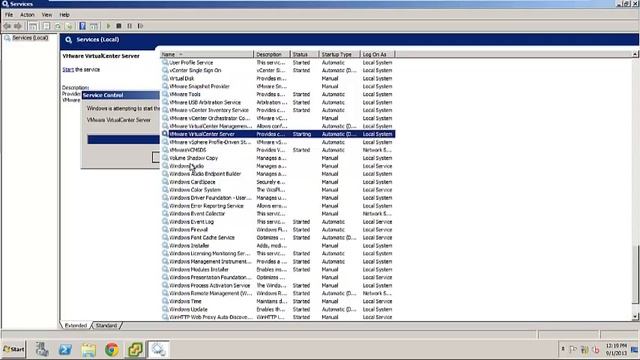Stop the service with the stop icon

119,26
